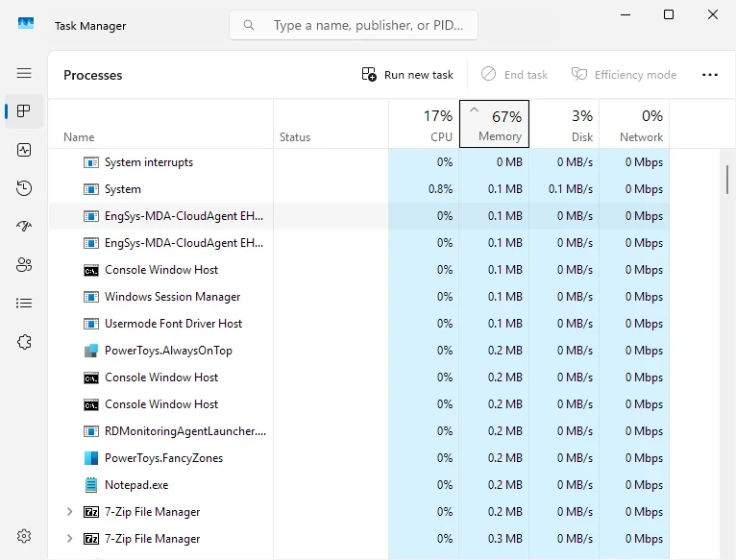Open the Services sidebar icon
Viewport: 736px width, 560px height.
pos(24,342)
